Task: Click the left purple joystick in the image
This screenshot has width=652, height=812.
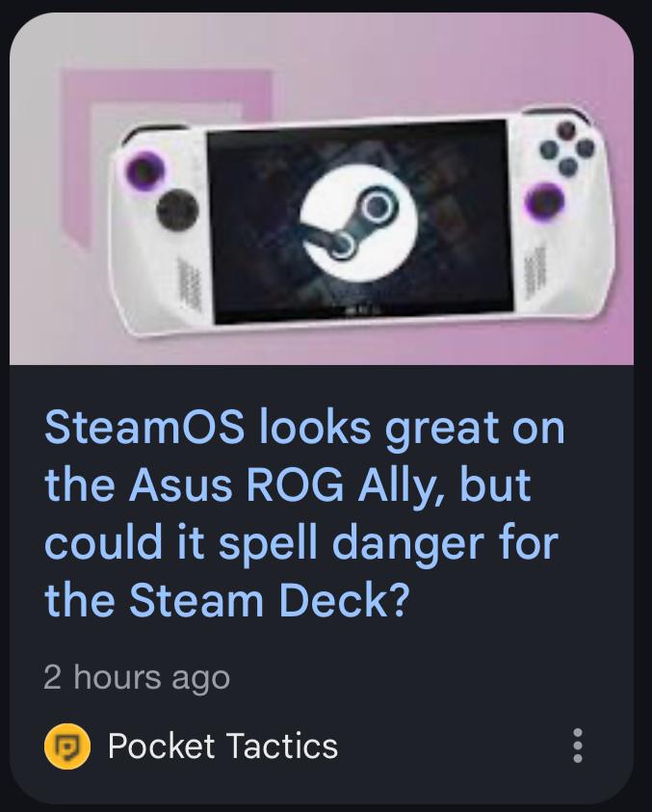Action: (143, 170)
